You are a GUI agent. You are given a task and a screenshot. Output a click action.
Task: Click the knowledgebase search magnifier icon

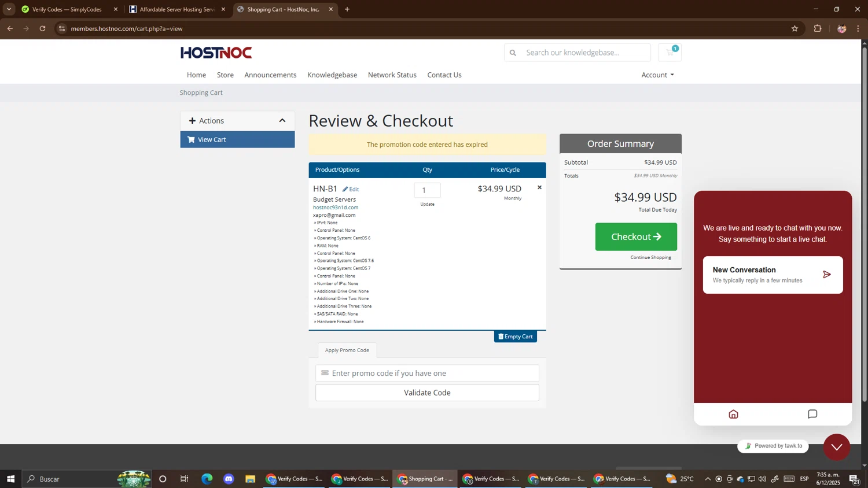(513, 53)
